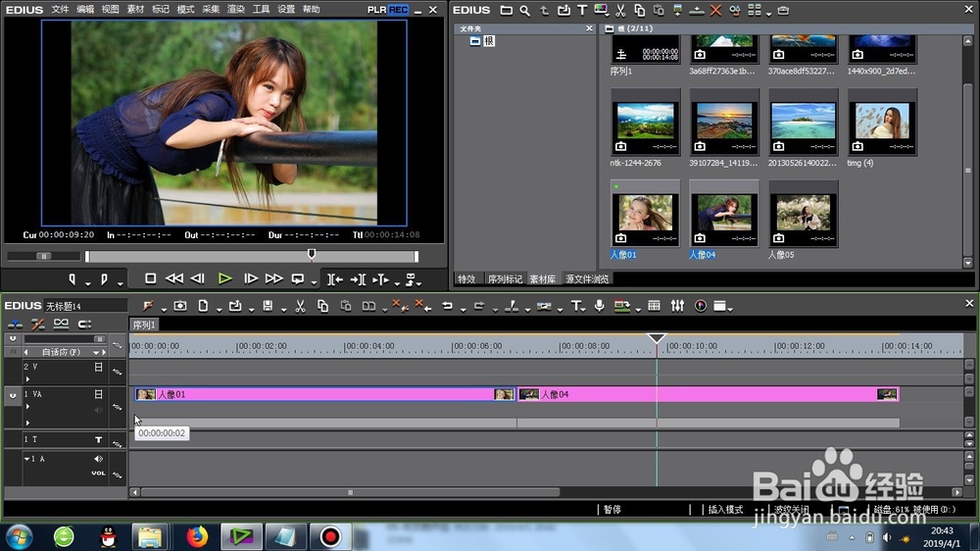
Task: Click the add clip icon in the bin
Action: (x=563, y=10)
